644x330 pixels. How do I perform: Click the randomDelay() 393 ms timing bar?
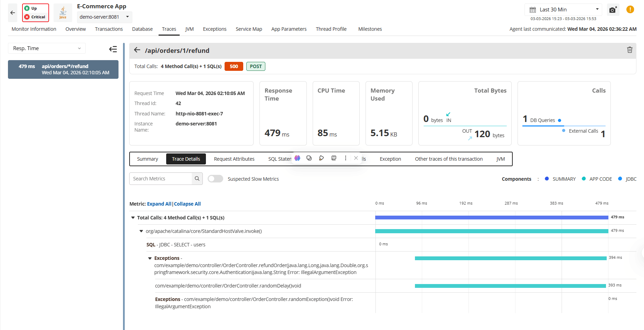510,286
